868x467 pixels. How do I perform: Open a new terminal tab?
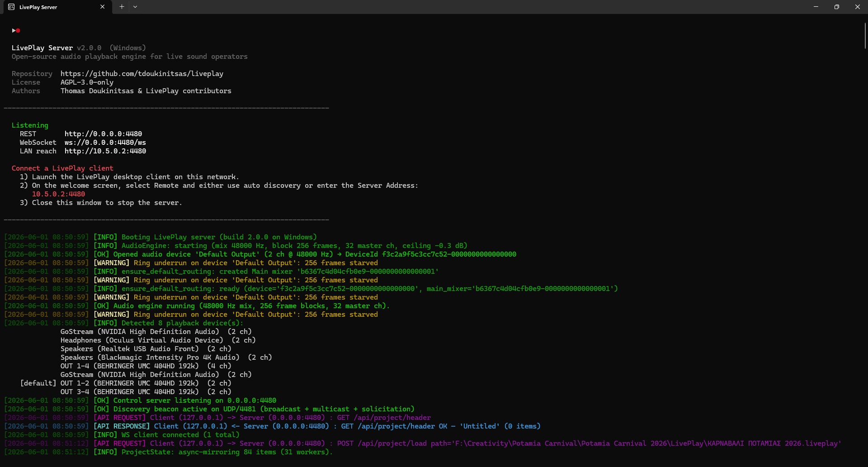(122, 7)
